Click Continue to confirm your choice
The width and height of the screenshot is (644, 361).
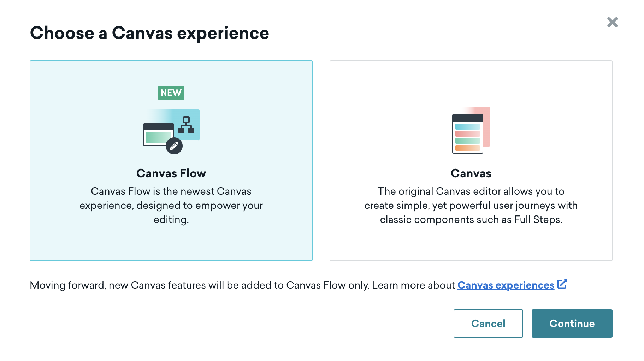(x=572, y=323)
